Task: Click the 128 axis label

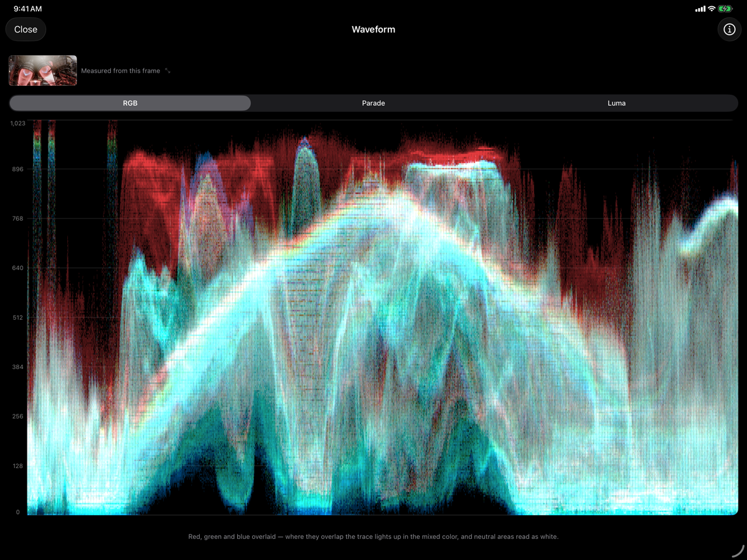Action: [x=17, y=466]
